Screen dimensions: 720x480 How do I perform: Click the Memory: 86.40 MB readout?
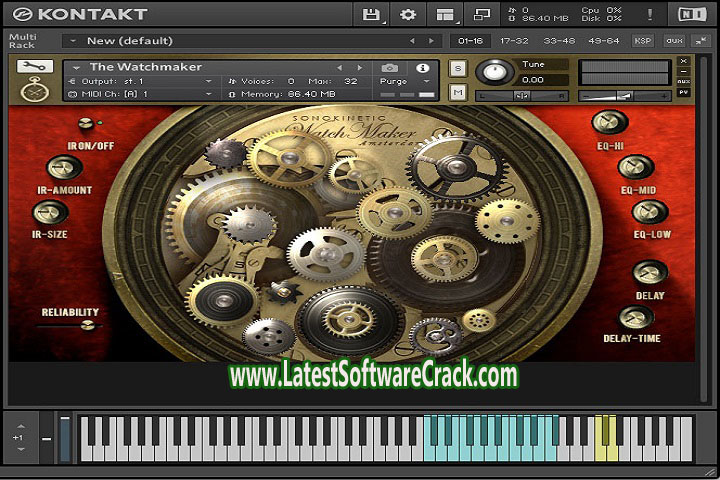coord(283,94)
